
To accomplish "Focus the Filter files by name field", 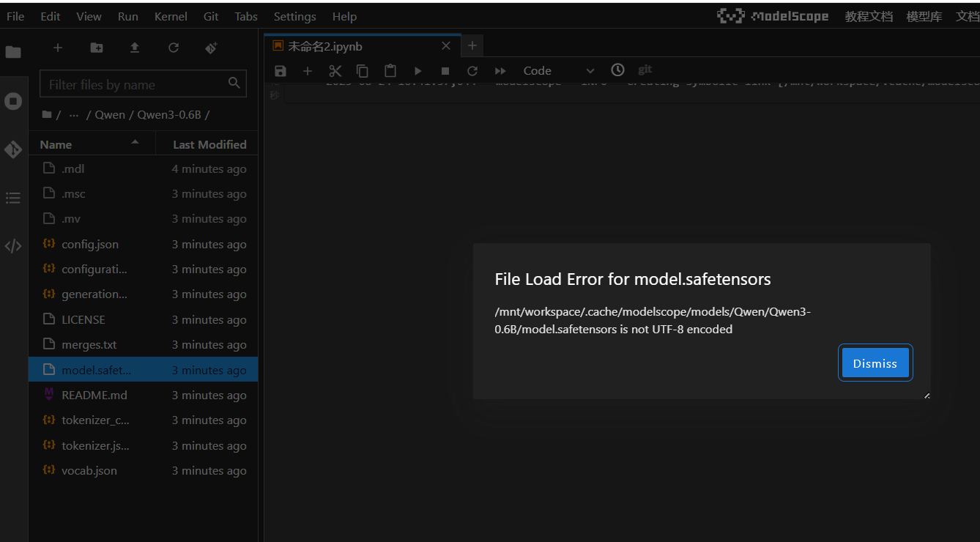I will click(x=141, y=84).
